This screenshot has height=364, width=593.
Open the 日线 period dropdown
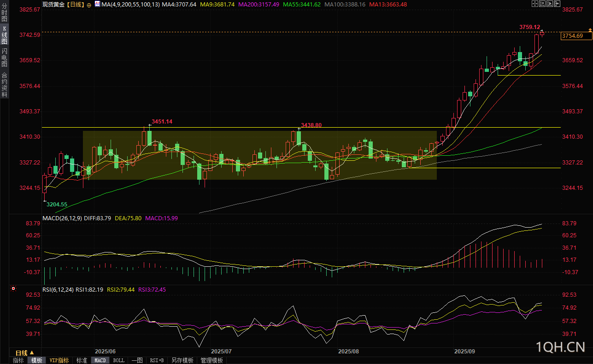25,352
